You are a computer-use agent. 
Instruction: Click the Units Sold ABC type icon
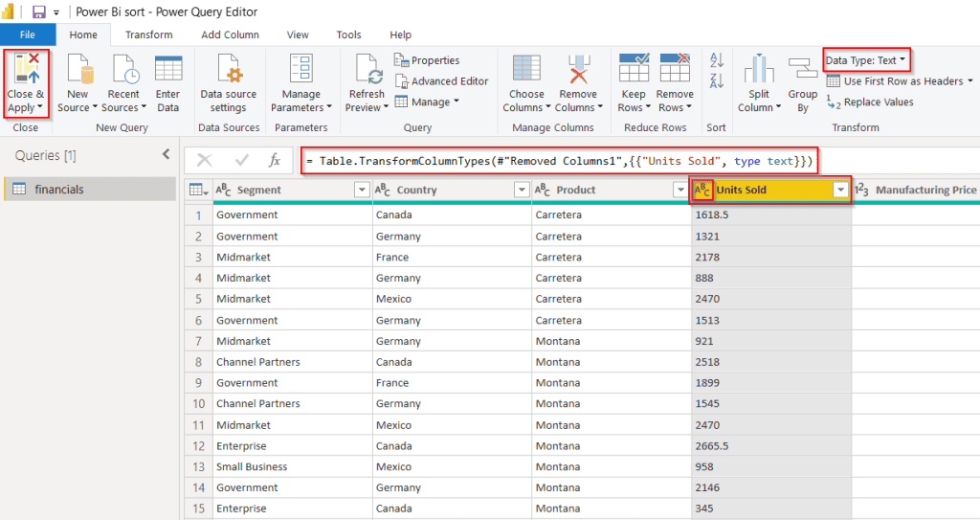click(702, 190)
